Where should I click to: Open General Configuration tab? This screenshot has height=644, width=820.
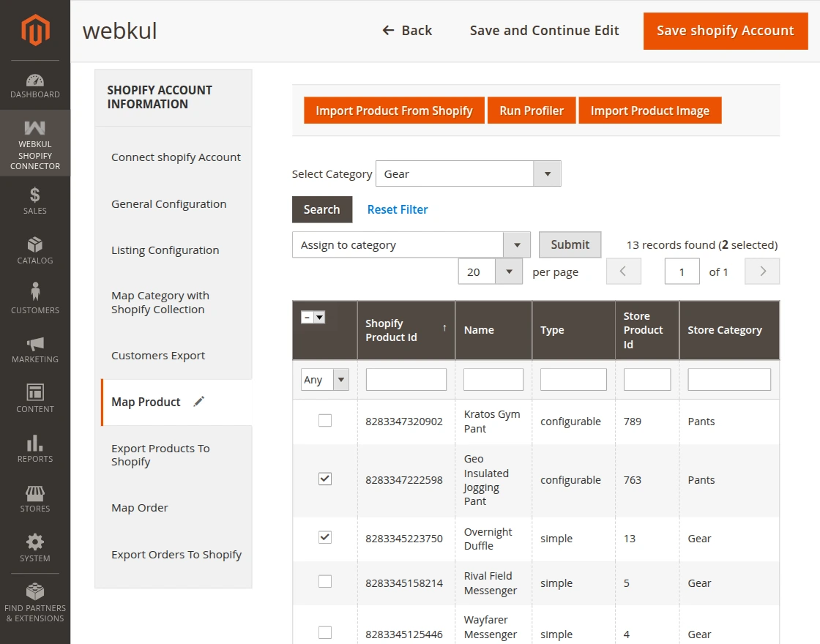pyautogui.click(x=169, y=204)
